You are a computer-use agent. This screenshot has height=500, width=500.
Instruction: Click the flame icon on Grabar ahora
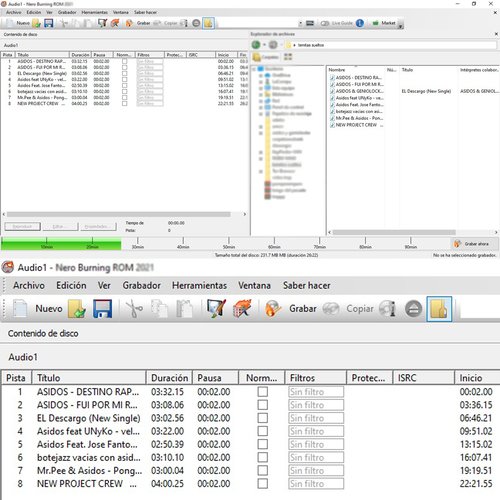pyautogui.click(x=457, y=244)
